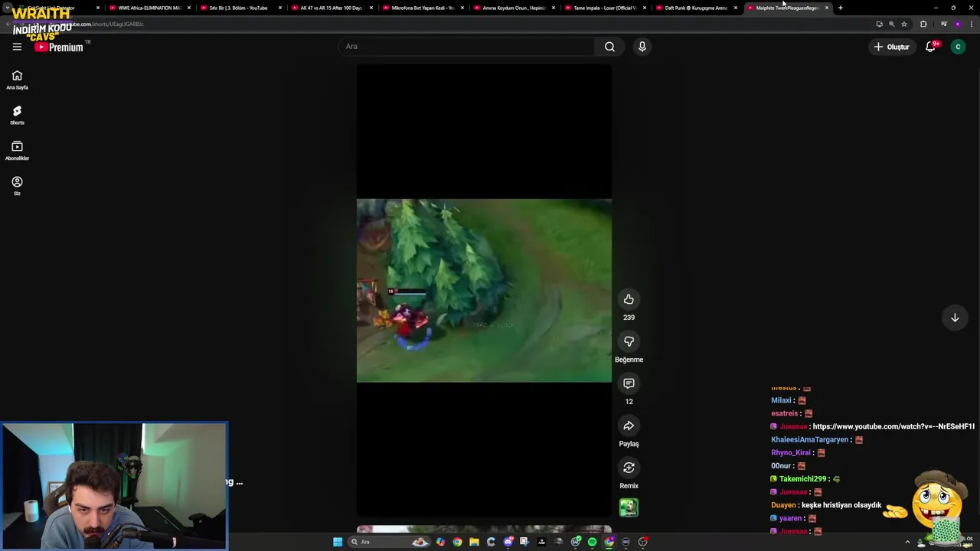This screenshot has width=980, height=551.
Task: Go to YouTube Premium home logo
Action: coord(59,47)
